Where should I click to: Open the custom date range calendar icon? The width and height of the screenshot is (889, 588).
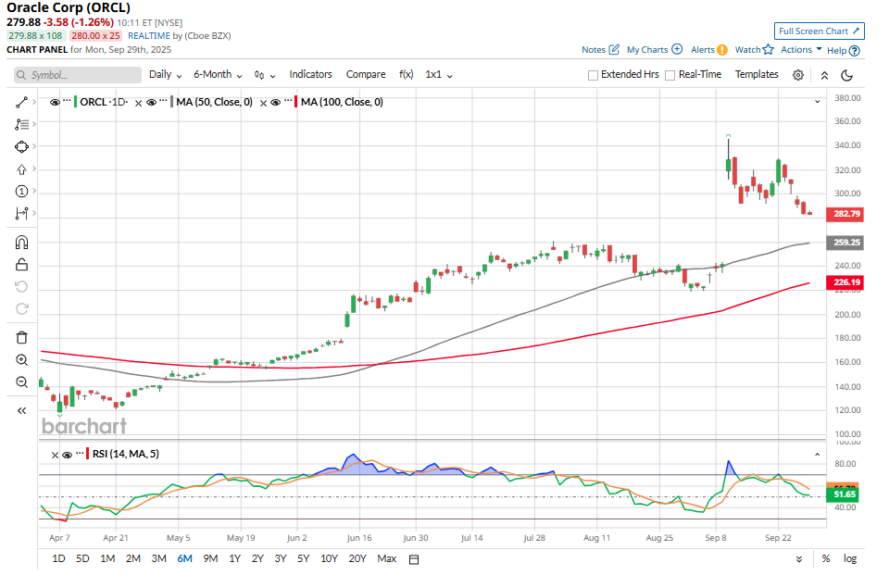(414, 559)
